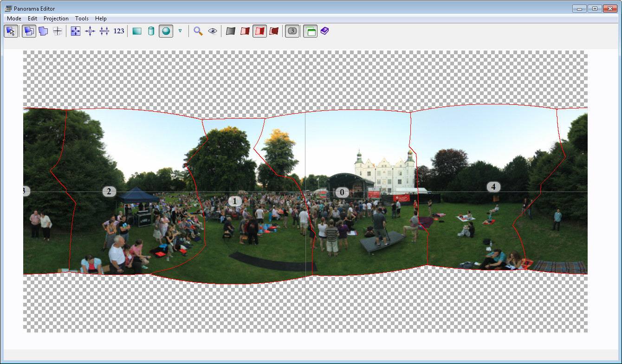622x364 pixels.
Task: Toggle the eye preview icon
Action: [213, 31]
